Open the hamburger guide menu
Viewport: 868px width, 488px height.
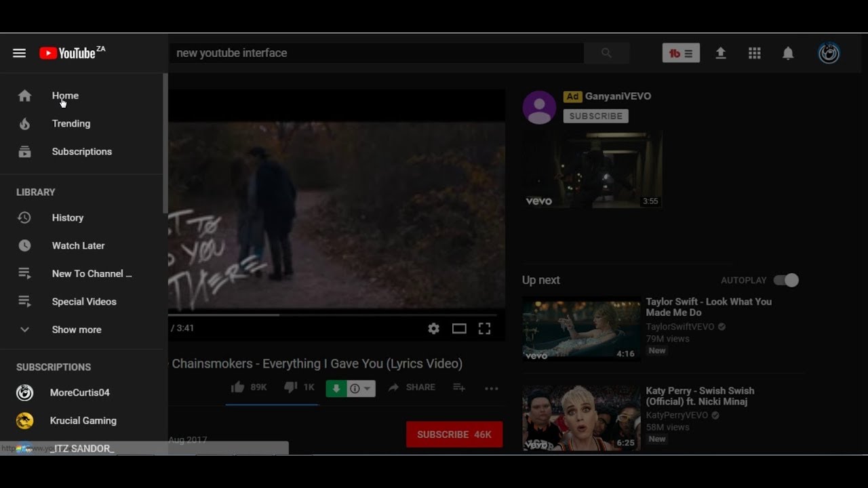(x=19, y=53)
